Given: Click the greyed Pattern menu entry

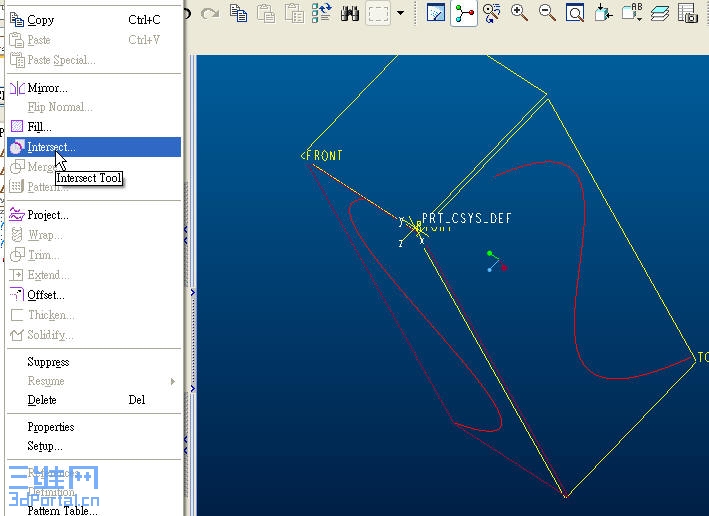Looking at the screenshot, I should tap(94, 186).
